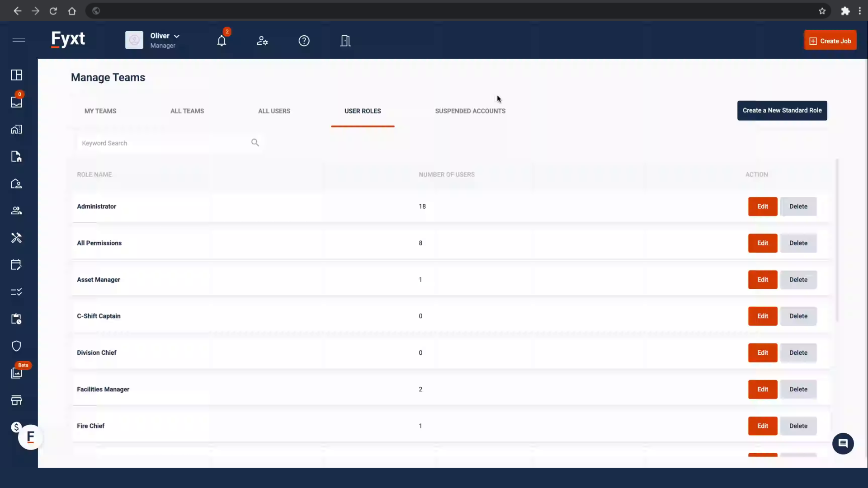Screen dimensions: 868x488
Task: Click the browser home icon
Action: pos(72,11)
